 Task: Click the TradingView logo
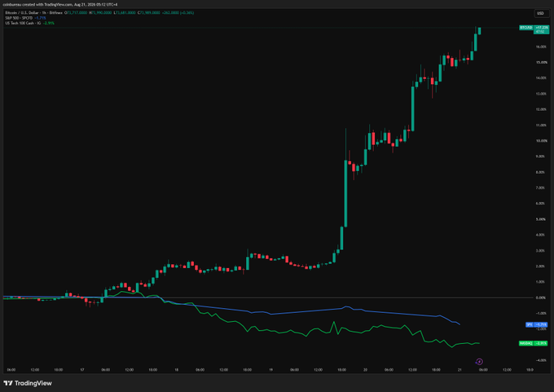[28, 383]
